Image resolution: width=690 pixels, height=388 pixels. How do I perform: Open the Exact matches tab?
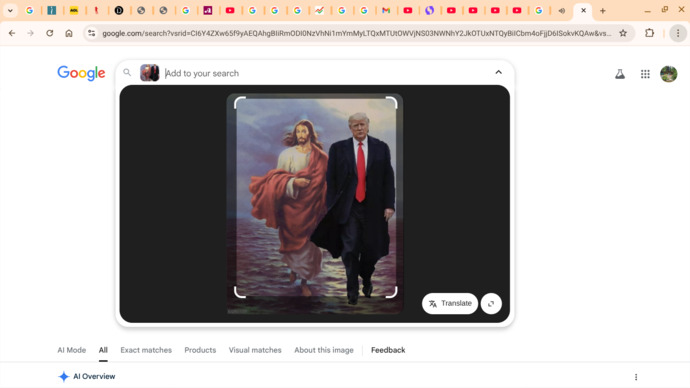coord(146,350)
